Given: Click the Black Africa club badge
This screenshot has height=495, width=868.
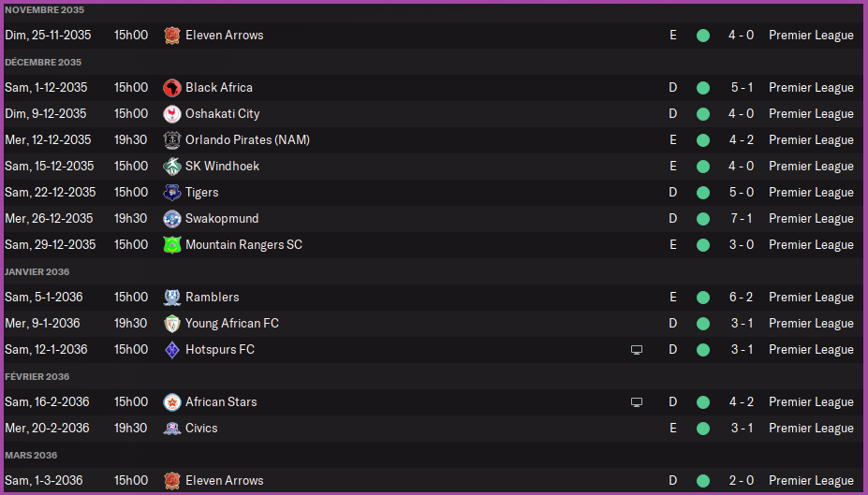Looking at the screenshot, I should click(x=171, y=87).
